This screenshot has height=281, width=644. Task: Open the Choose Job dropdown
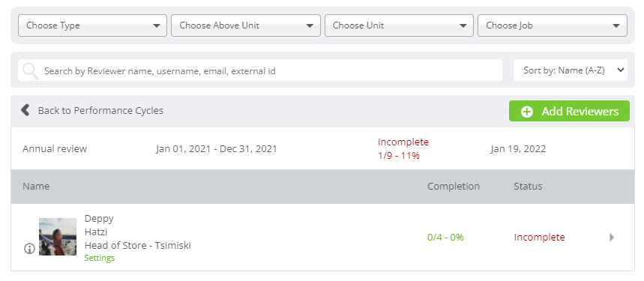coord(553,25)
